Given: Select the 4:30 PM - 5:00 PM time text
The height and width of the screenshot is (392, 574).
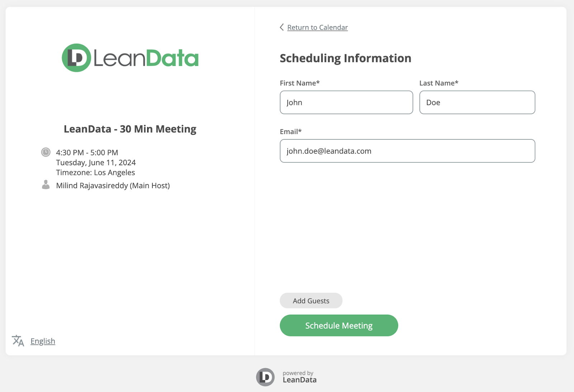Looking at the screenshot, I should pyautogui.click(x=87, y=153).
